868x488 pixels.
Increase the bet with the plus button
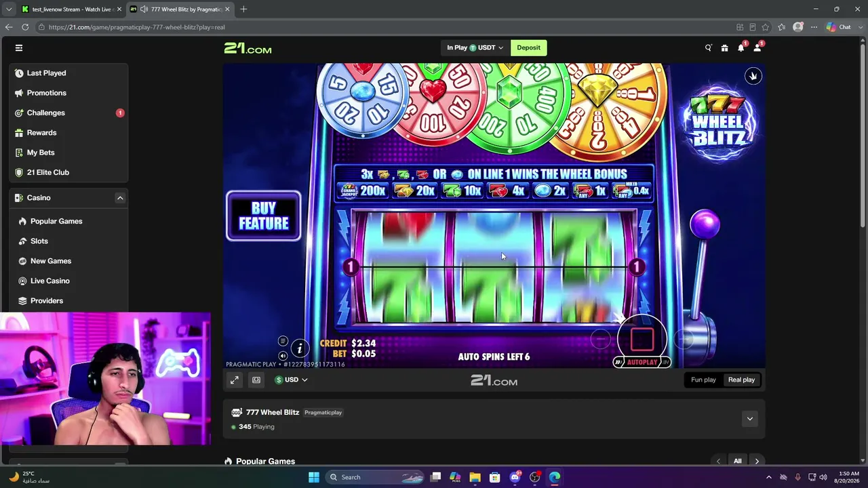tap(684, 339)
